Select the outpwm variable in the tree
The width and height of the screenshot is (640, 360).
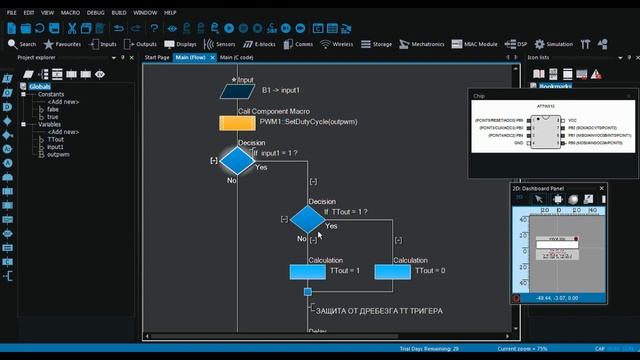click(58, 155)
